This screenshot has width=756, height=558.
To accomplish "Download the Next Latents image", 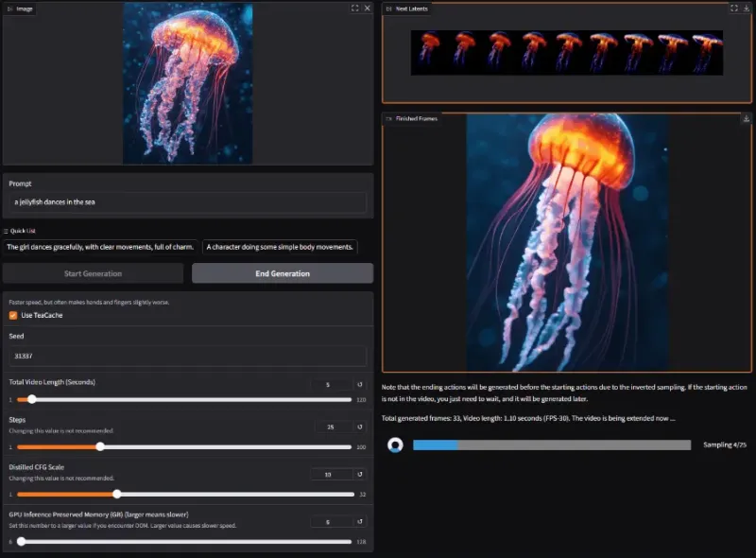I will click(x=746, y=8).
